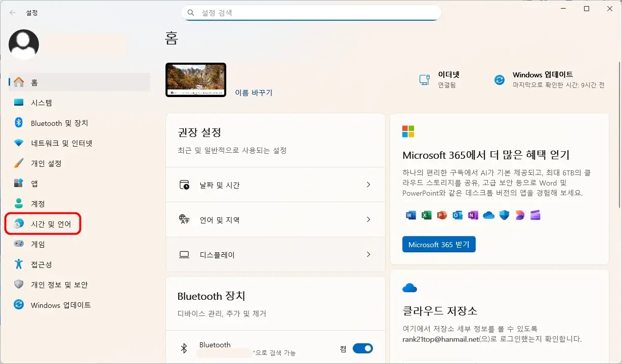This screenshot has height=364, width=622.
Task: Select 개인 설정 in the navigation menu
Action: pyautogui.click(x=46, y=163)
